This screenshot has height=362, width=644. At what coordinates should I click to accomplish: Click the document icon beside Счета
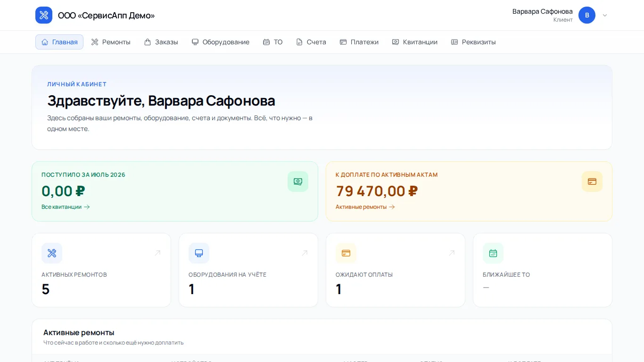coord(299,42)
